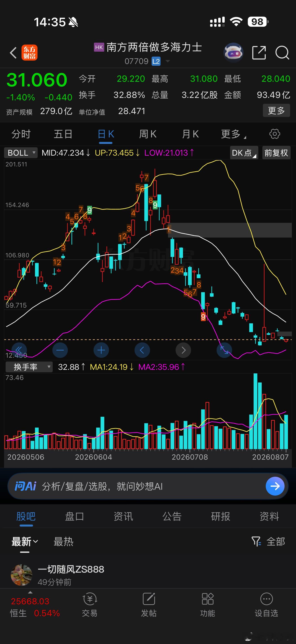Tap the 金额 value 93.49亿

(274, 95)
